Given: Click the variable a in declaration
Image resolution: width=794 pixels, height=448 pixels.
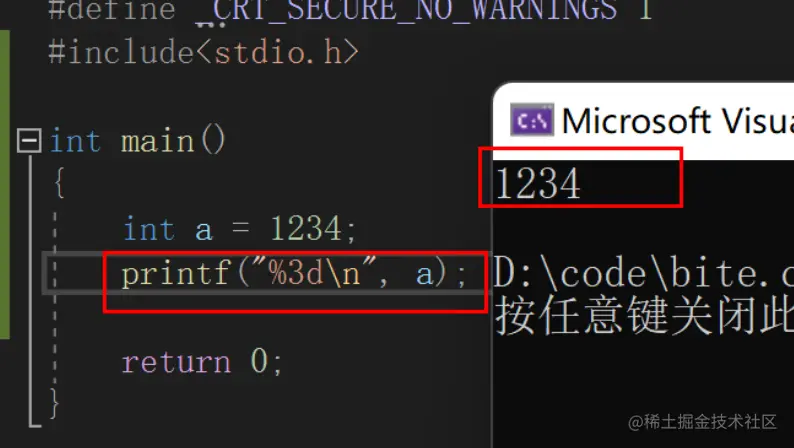Looking at the screenshot, I should tap(204, 230).
